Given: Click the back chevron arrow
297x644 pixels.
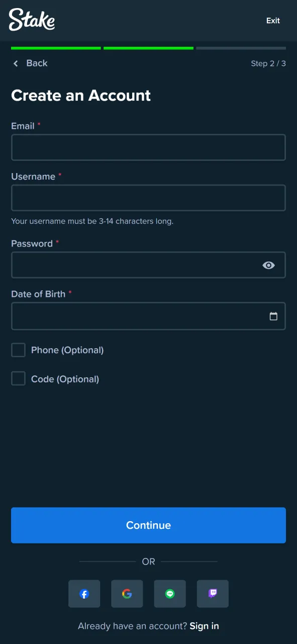Looking at the screenshot, I should [x=16, y=63].
